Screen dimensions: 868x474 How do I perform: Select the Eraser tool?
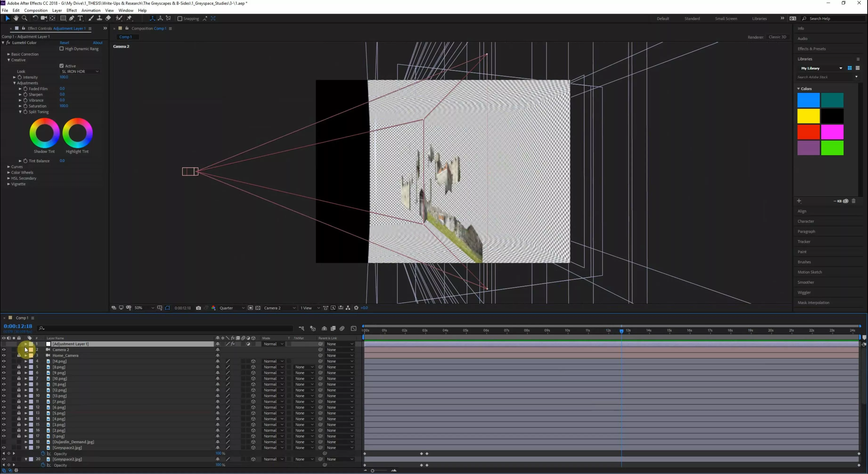[x=108, y=18]
